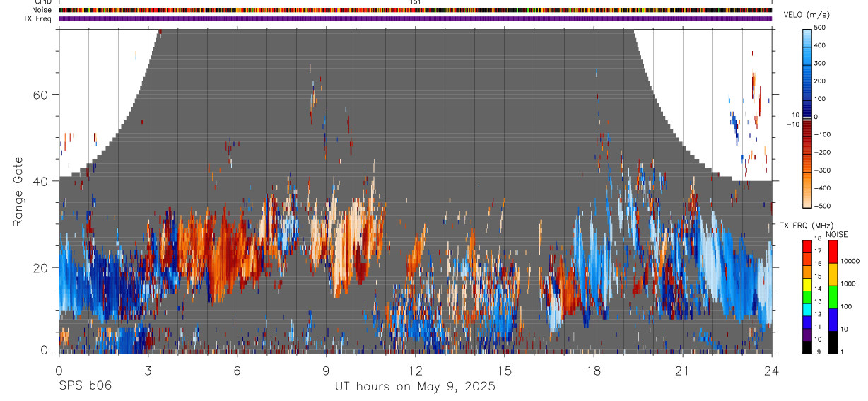Click the x-axis tick label "3"
The image size is (868, 401).
(148, 371)
